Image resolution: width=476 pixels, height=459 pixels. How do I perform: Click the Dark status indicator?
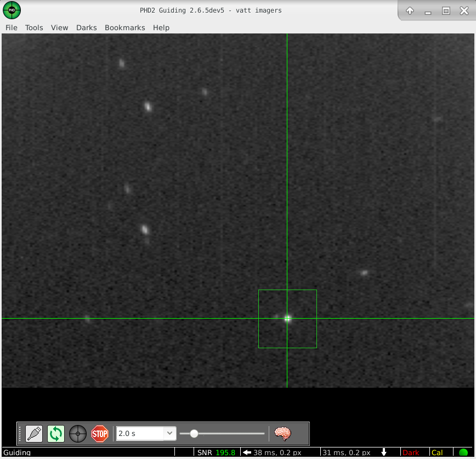[x=411, y=452]
